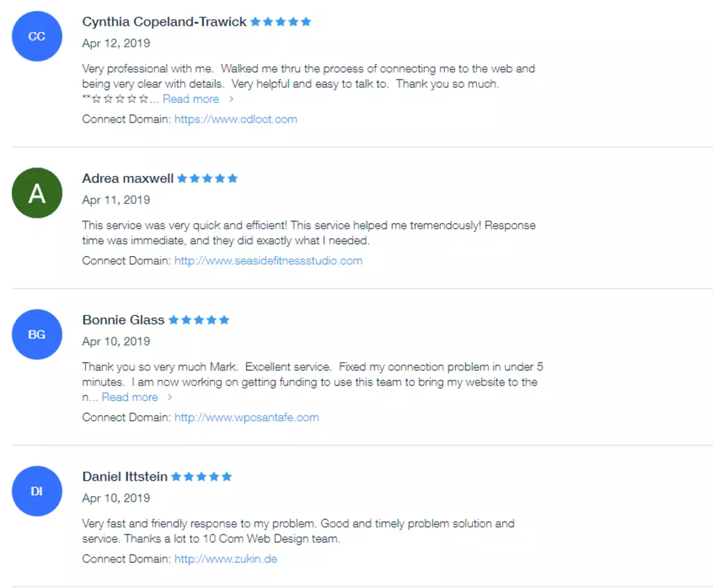Click the star rating beside Bonnie Glass

[198, 320]
